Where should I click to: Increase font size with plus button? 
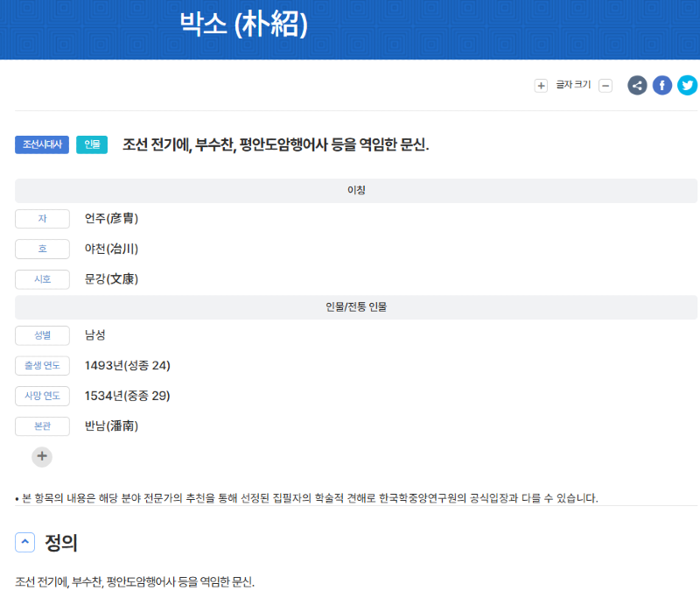click(x=541, y=86)
